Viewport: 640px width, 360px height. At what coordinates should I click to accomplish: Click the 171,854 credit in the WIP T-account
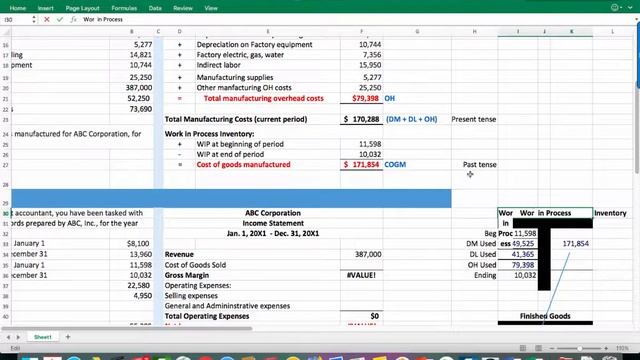tap(576, 244)
